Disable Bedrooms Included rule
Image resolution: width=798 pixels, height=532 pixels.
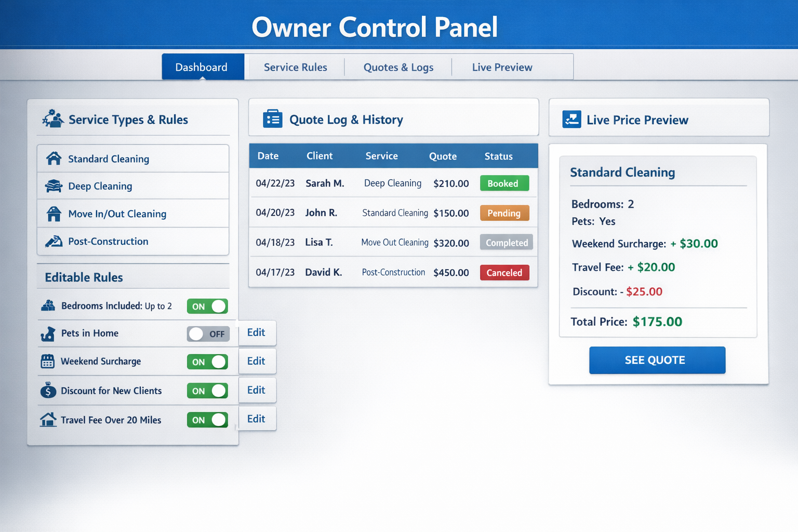[207, 306]
